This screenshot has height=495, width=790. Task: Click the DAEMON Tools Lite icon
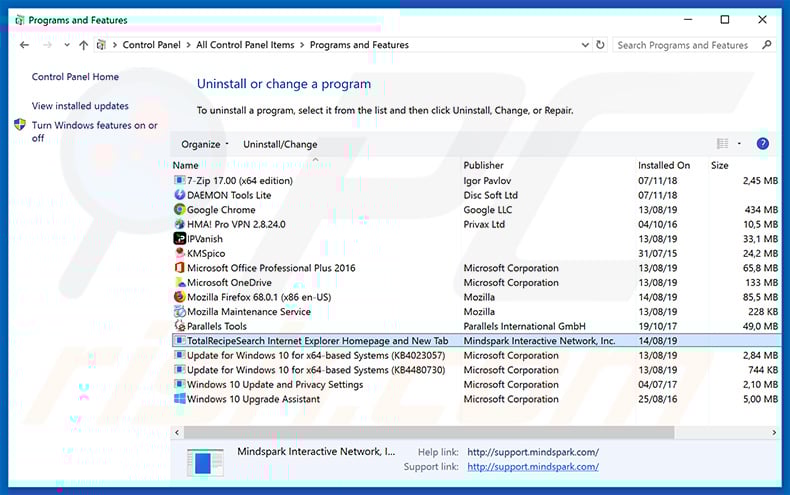click(179, 195)
